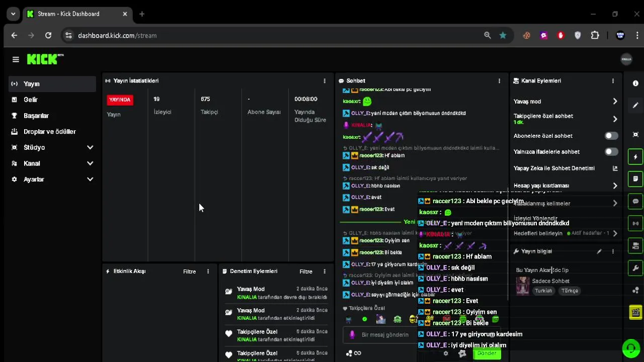Image resolution: width=644 pixels, height=362 pixels.
Task: Toggle the lightning activity feed widget icon
Action: pyautogui.click(x=635, y=157)
